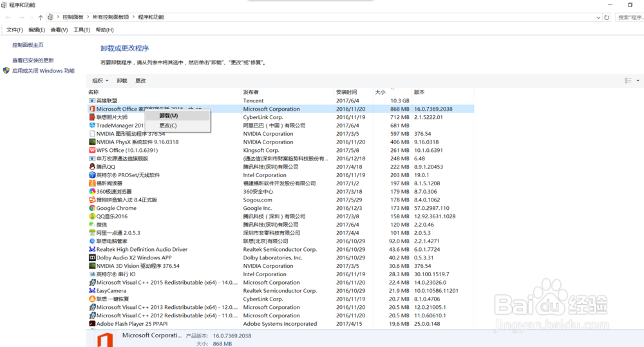Click the 微信 icon
The image size is (644, 347).
(92, 225)
